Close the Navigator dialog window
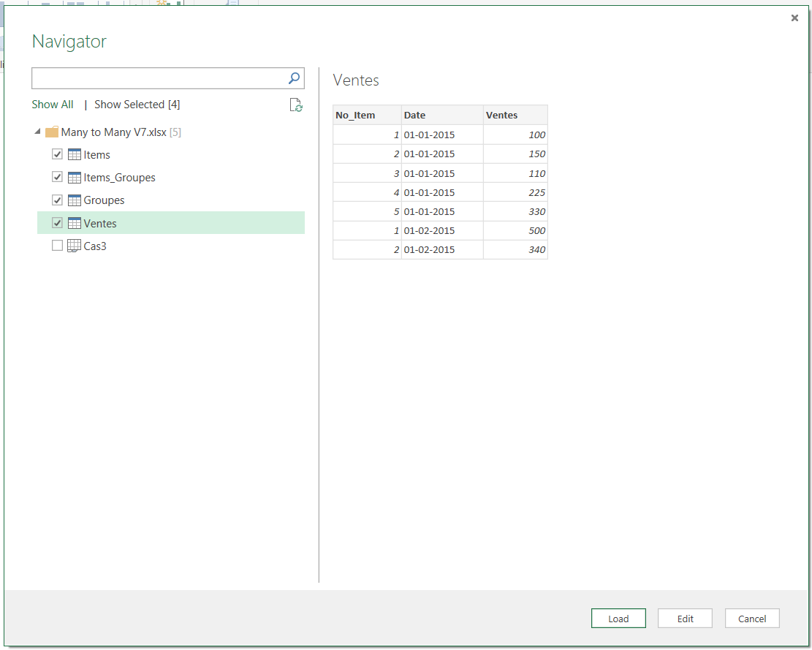The height and width of the screenshot is (650, 812). 794,18
